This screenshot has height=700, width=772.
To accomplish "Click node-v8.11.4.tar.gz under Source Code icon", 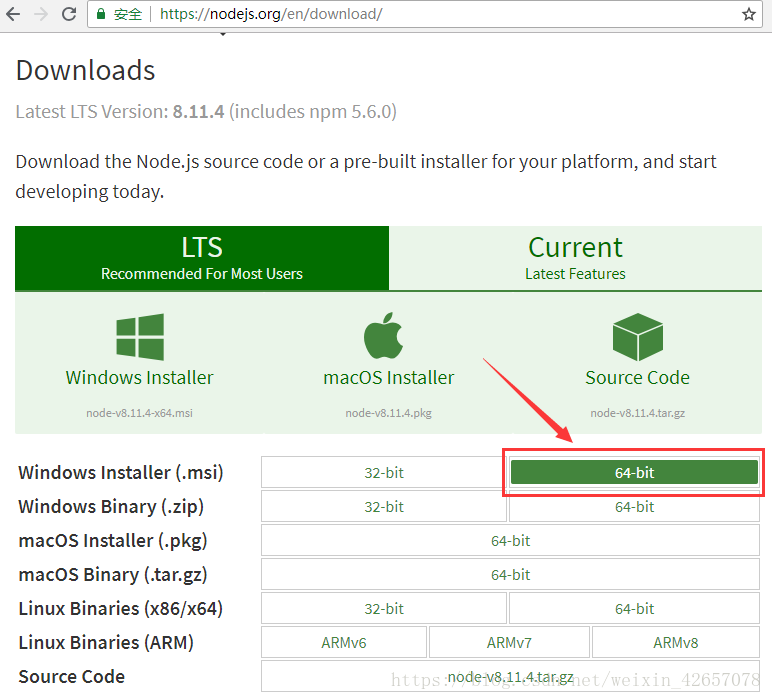I will coord(638,413).
